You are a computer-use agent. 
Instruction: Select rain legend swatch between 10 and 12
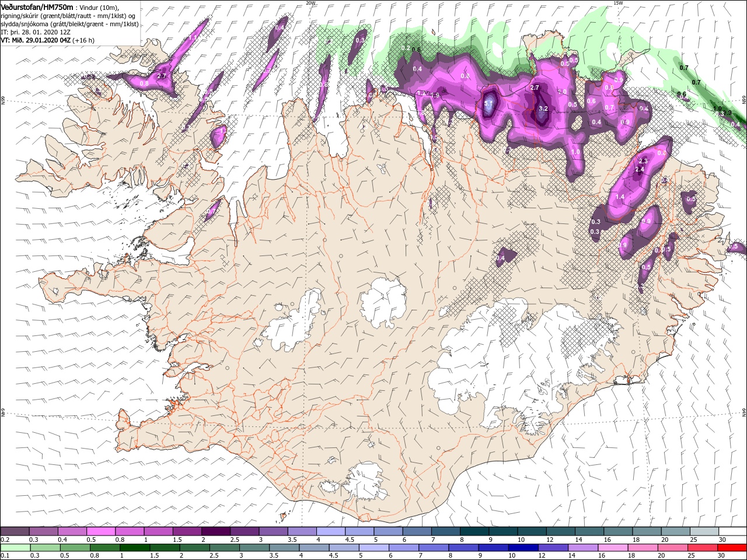pos(523,547)
